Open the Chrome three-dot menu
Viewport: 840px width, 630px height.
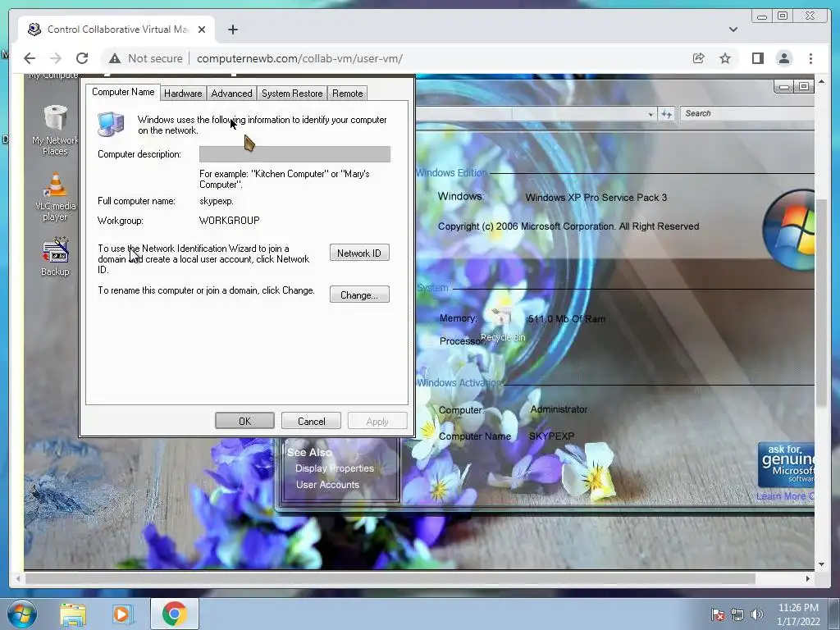click(x=810, y=58)
